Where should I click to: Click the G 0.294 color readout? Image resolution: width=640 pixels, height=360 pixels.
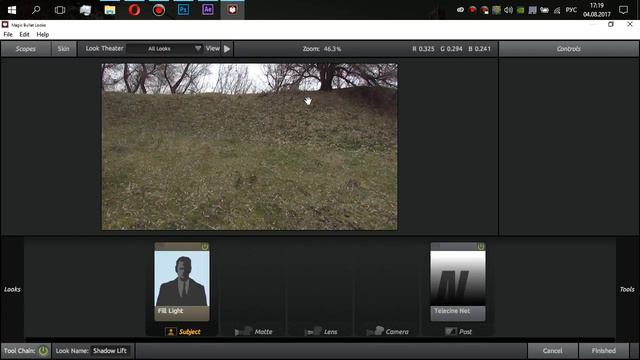[451, 49]
